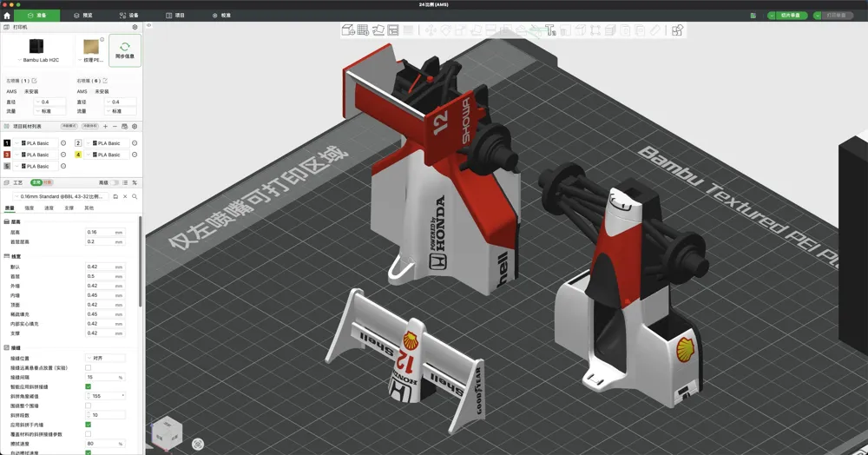This screenshot has height=455, width=868.
Task: Open left nozzle flow 标准 dropdown
Action: pyautogui.click(x=49, y=111)
